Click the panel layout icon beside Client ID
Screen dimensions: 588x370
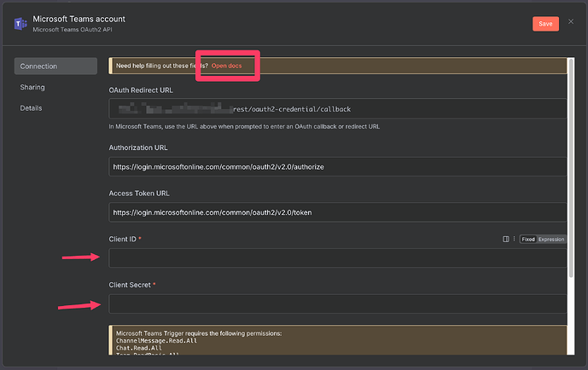pyautogui.click(x=505, y=239)
